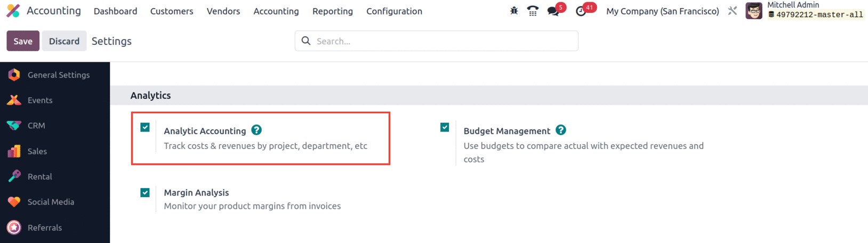Open the debug bug icon menu
This screenshot has height=243, width=868.
514,11
